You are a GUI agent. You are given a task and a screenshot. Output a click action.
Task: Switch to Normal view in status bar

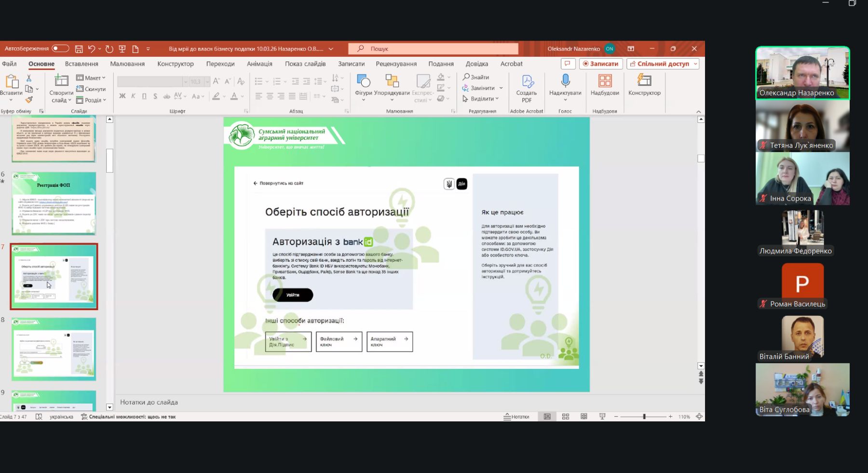(547, 417)
